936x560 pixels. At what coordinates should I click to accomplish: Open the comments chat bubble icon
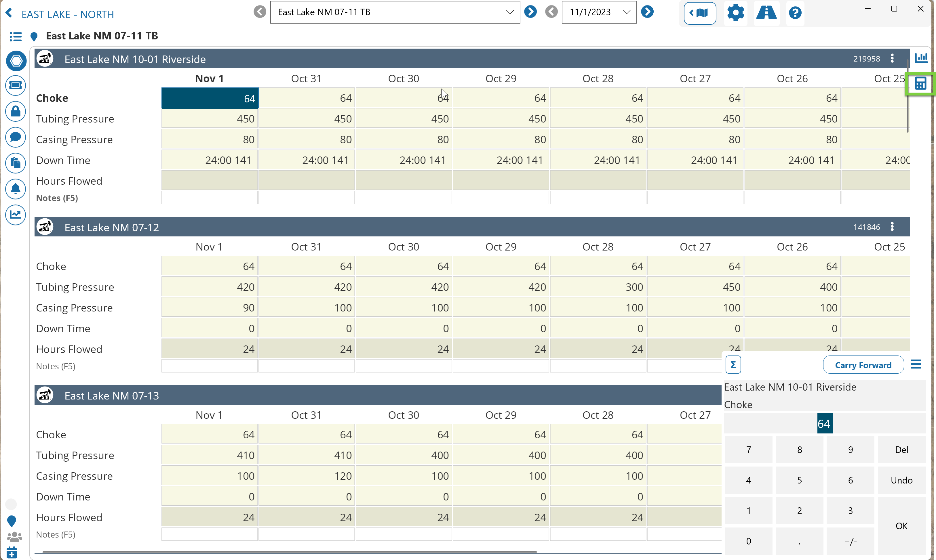pyautogui.click(x=16, y=137)
